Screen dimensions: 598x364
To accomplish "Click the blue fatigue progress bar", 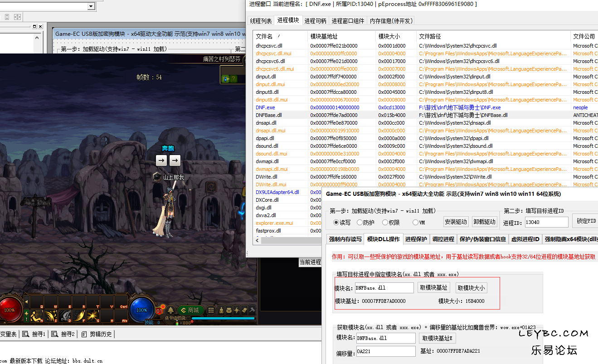I will (223, 318).
